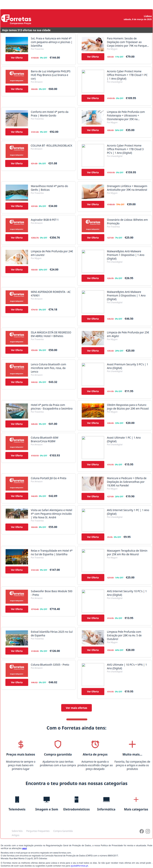Open the Safari Alentejano giraffe thumbnail
This screenshot has width=153, height=868.
coord(17,513)
